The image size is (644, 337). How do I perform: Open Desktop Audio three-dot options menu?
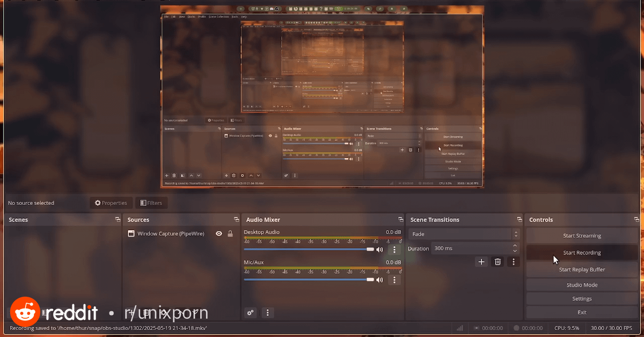tap(394, 250)
